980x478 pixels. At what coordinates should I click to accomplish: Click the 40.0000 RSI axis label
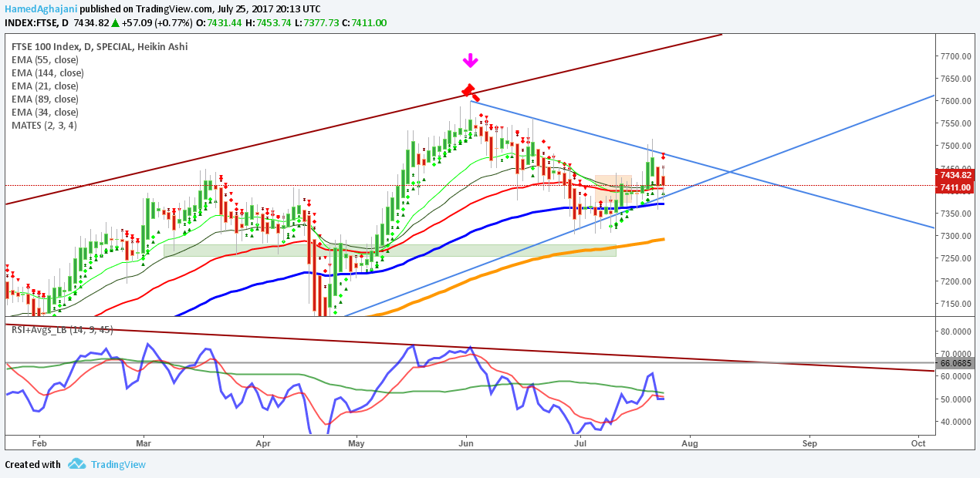[955, 422]
